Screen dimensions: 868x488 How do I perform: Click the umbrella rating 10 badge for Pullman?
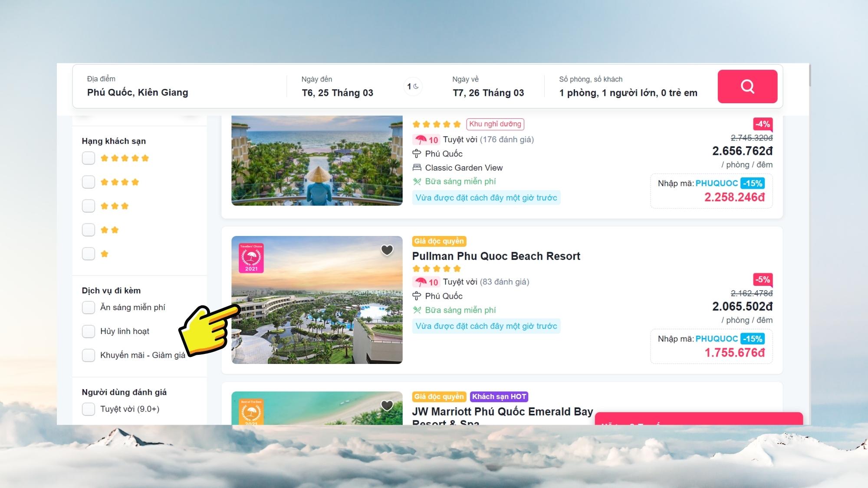pyautogui.click(x=426, y=282)
